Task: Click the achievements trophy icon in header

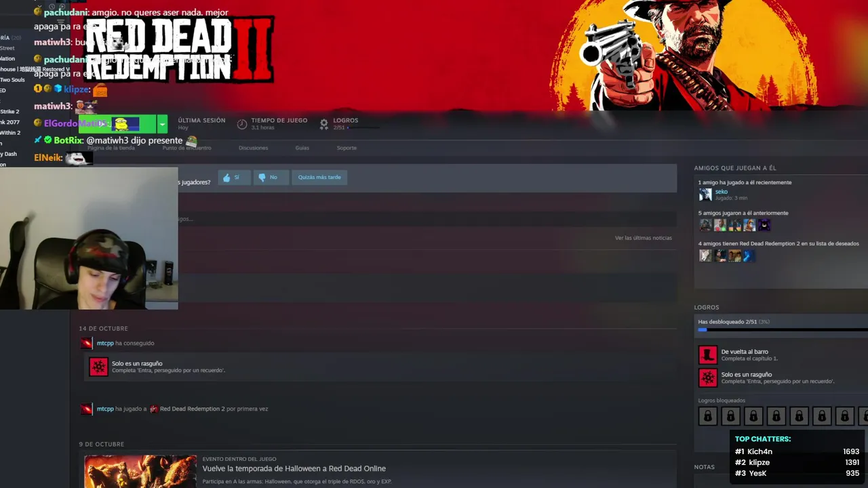Action: click(x=324, y=124)
